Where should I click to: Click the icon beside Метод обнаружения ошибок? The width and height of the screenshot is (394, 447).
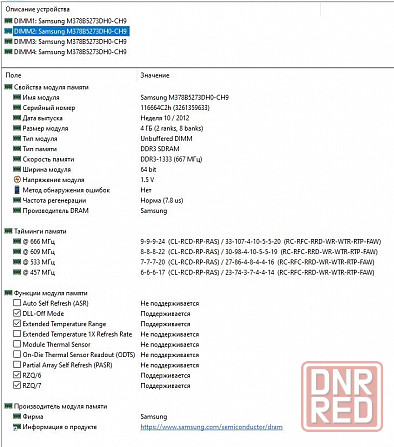click(x=17, y=190)
